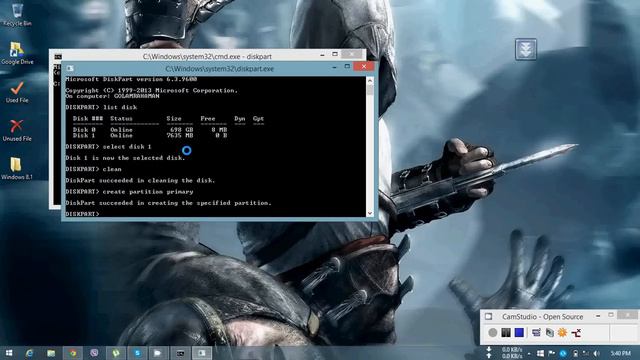Click CamStudio's gray Record button
Image resolution: width=640 pixels, height=360 pixels.
point(492,333)
